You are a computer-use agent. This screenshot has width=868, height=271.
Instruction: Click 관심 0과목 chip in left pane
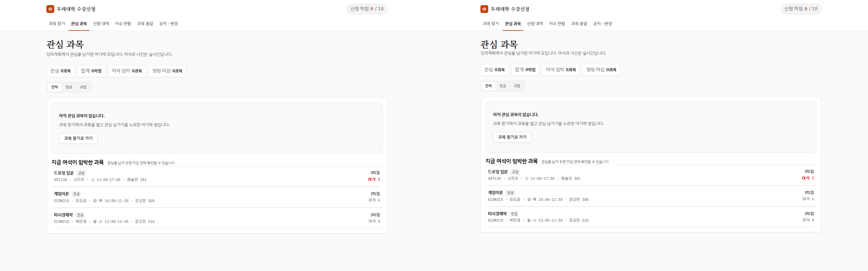tap(61, 71)
